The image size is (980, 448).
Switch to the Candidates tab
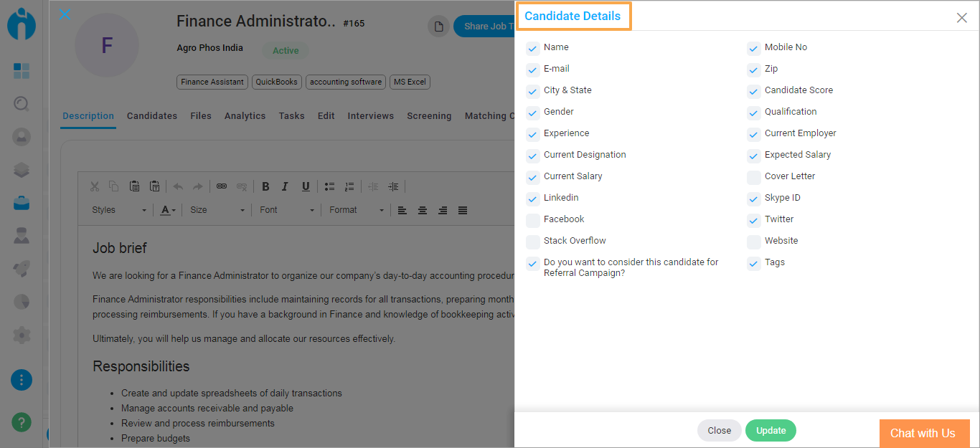[x=152, y=116]
